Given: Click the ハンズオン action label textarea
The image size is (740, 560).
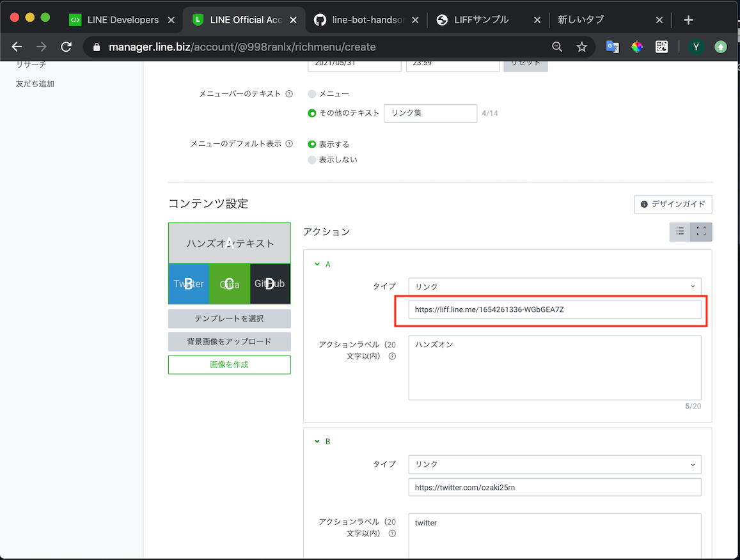Looking at the screenshot, I should (555, 368).
